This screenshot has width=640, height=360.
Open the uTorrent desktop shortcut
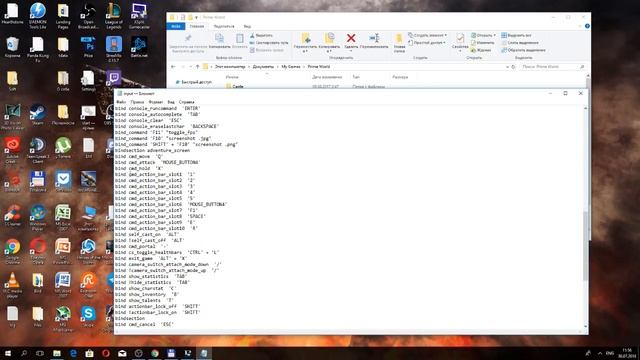(63, 148)
